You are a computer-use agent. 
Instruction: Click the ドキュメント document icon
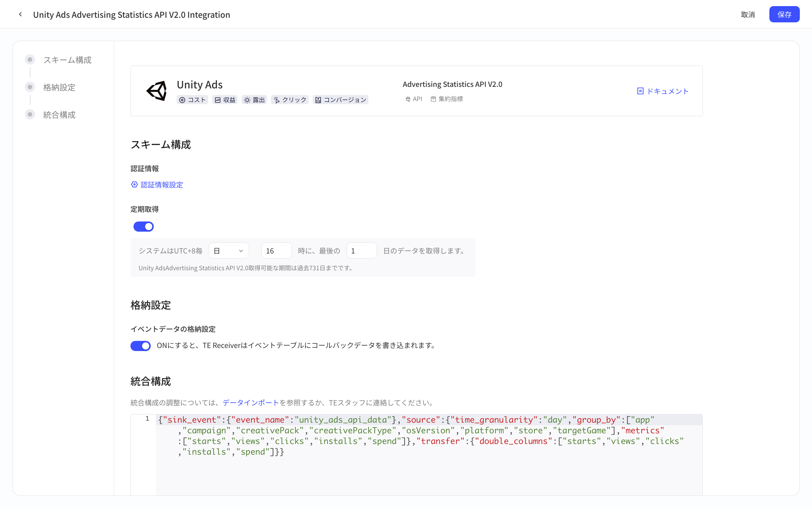[x=640, y=91]
